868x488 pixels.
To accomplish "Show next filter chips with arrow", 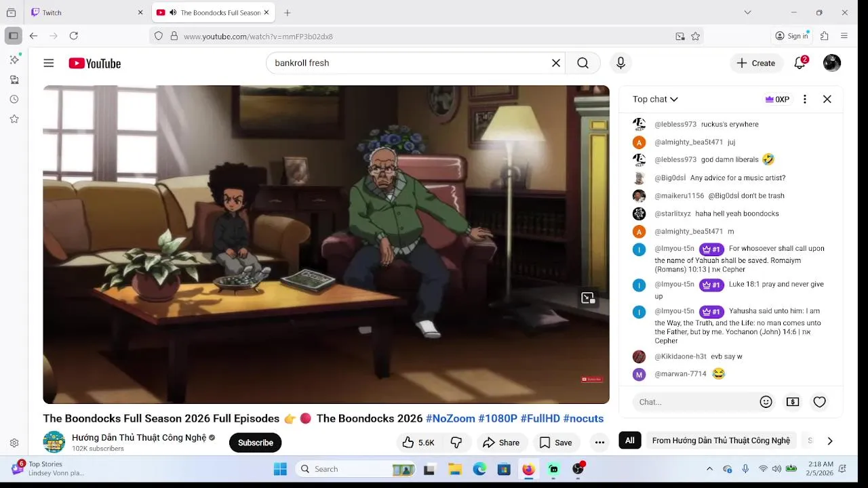I will (829, 441).
